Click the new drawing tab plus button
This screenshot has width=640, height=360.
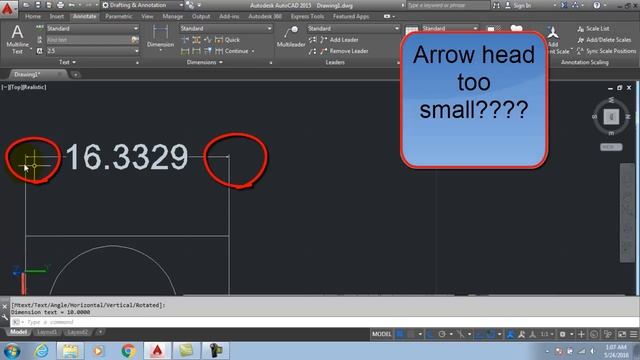pyautogui.click(x=76, y=75)
